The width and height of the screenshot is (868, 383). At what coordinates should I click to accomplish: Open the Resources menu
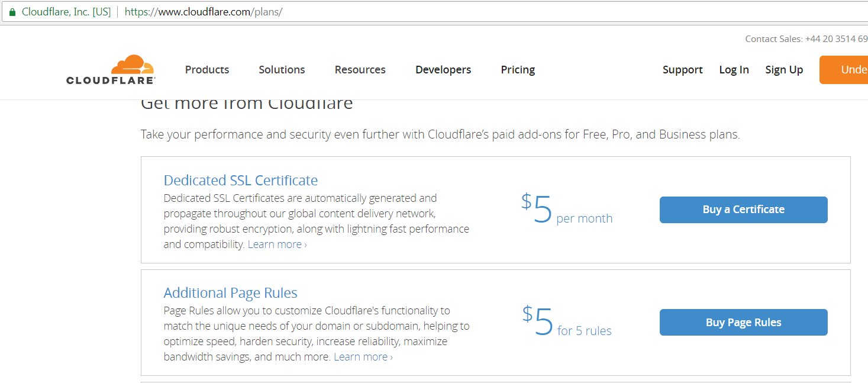point(360,70)
